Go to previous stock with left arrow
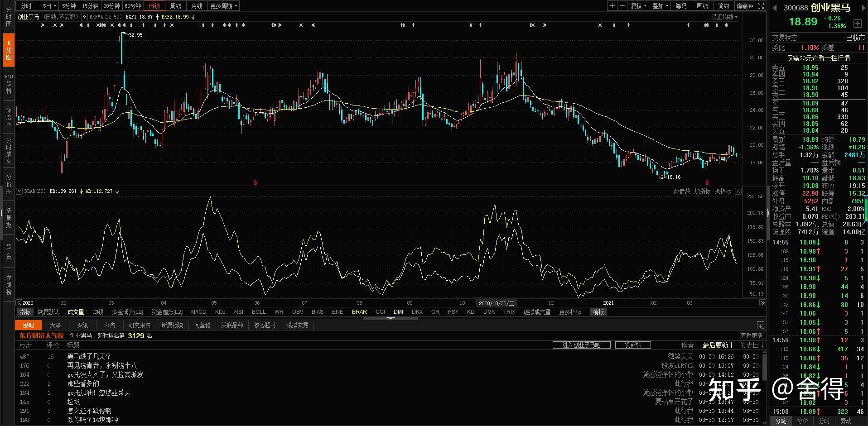868x426 pixels. tap(775, 8)
